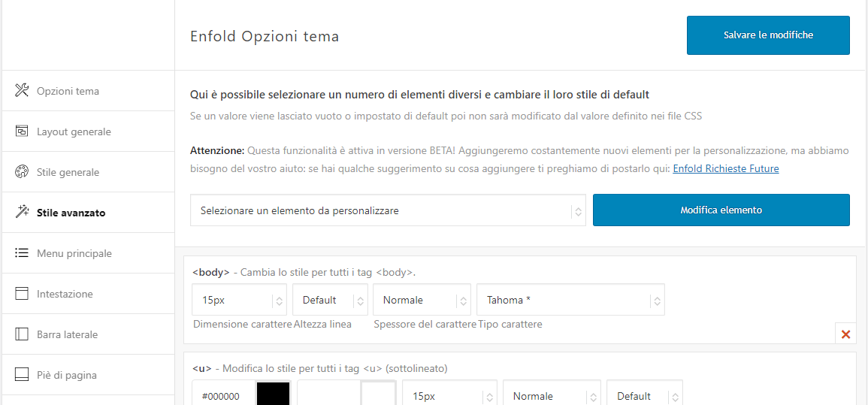Viewport: 868px width, 405px height.
Task: Click the bold Attenzione: text
Action: pos(217,150)
